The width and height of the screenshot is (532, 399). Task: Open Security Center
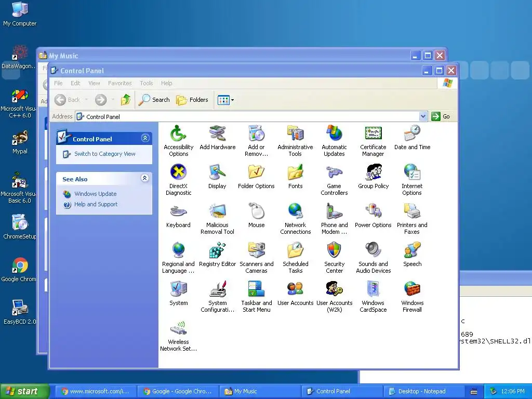[x=334, y=258]
